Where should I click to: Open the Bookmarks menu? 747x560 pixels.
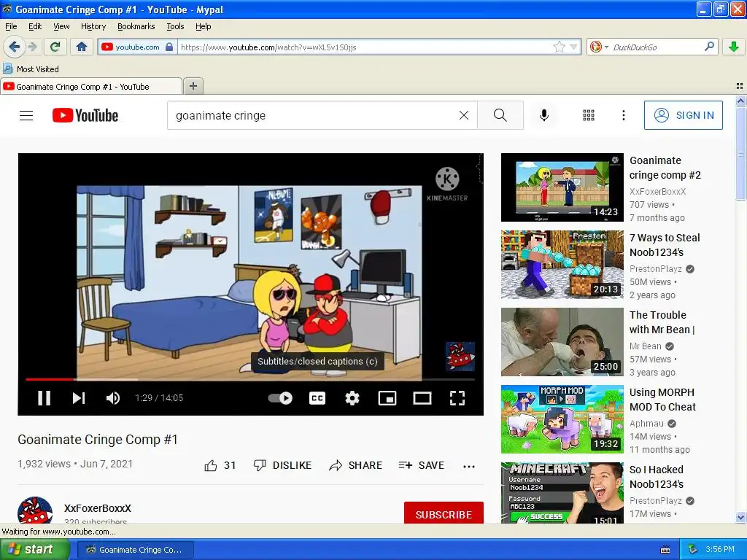[x=136, y=26]
